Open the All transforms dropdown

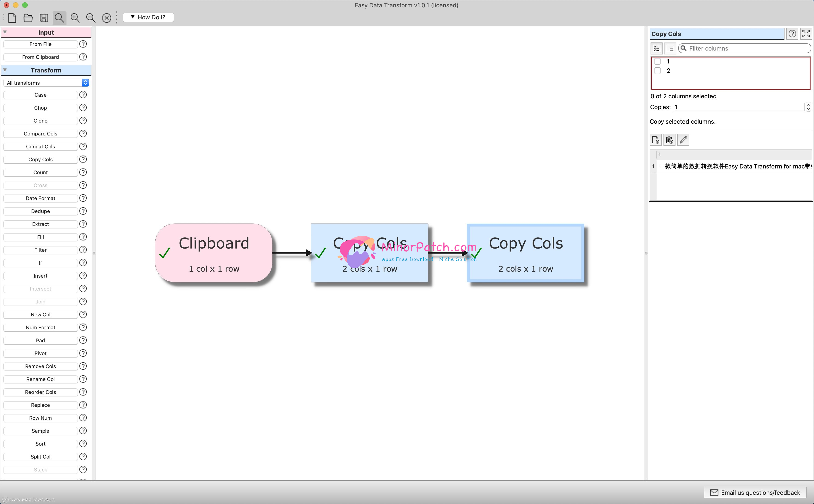click(x=46, y=83)
